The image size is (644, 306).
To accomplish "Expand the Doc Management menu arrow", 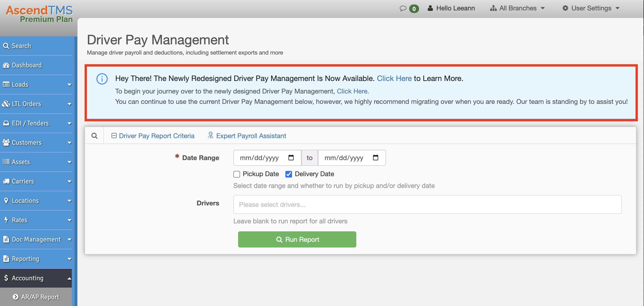I will point(69,240).
